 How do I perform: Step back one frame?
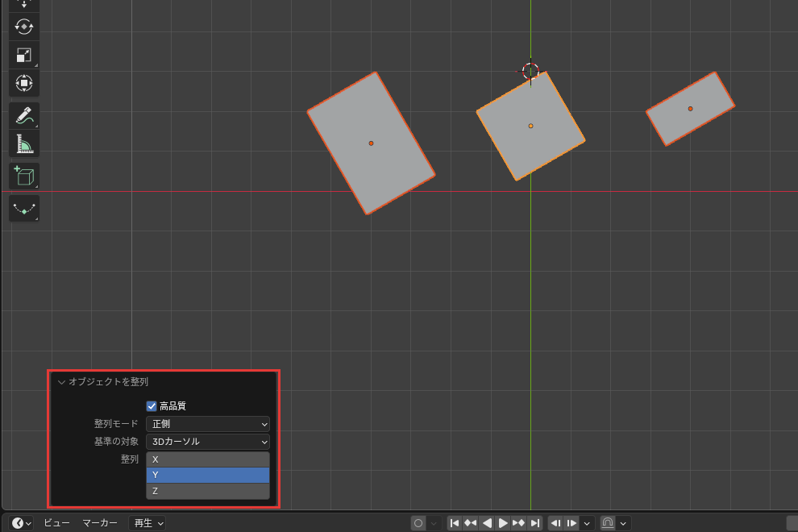click(x=555, y=523)
